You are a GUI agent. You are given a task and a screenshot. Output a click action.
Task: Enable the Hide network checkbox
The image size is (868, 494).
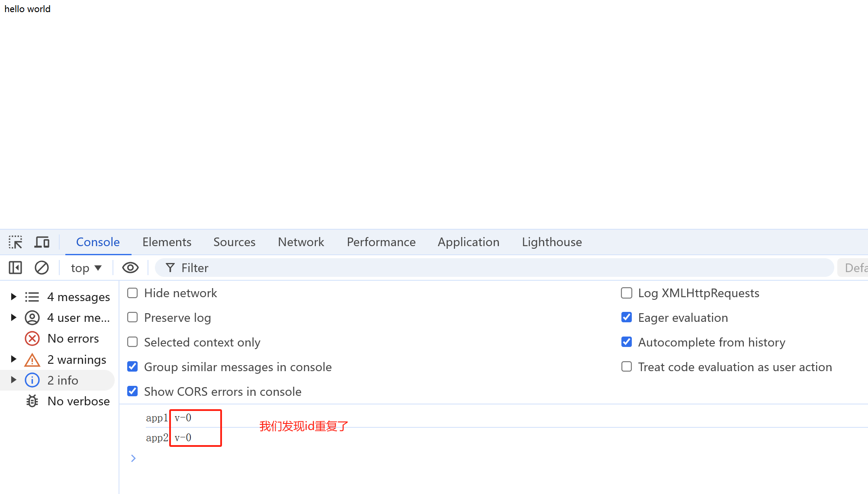click(x=132, y=293)
